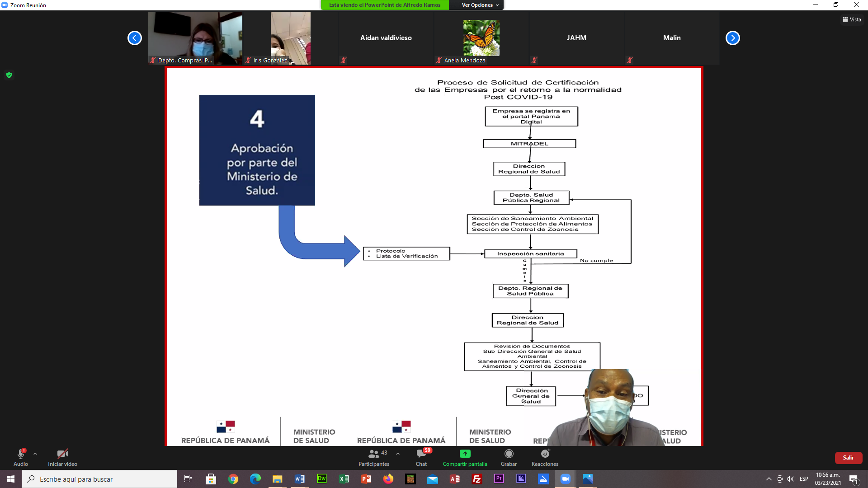The image size is (868, 488).
Task: Toggle the Audio microphone mute
Action: (21, 457)
